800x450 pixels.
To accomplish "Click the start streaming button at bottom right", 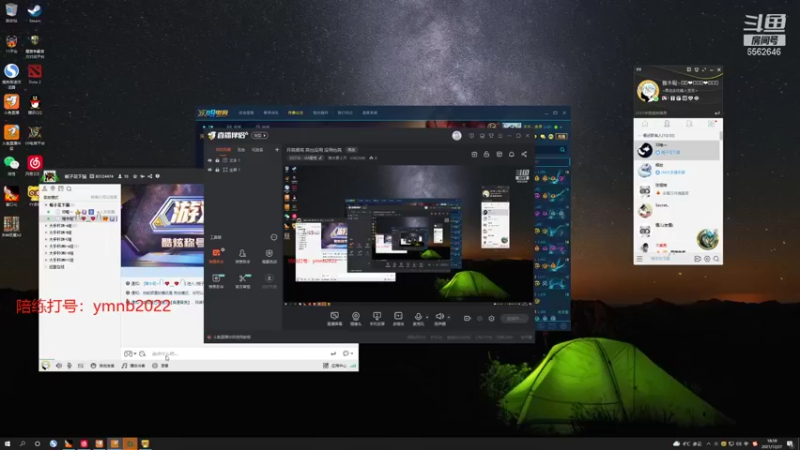I will click(514, 318).
